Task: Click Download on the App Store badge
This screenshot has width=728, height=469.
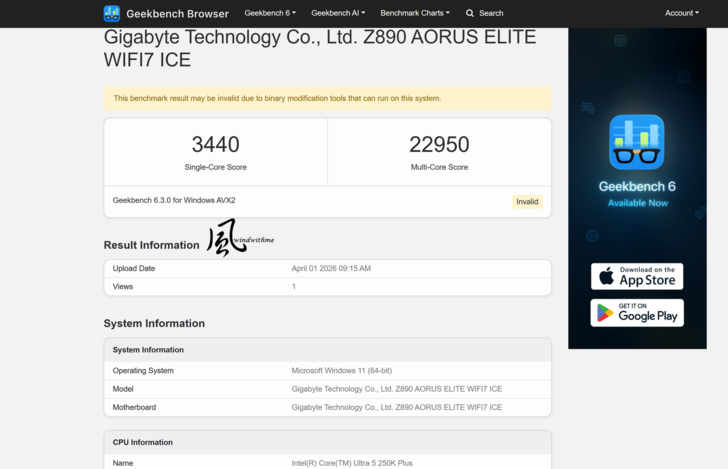Action: click(637, 276)
